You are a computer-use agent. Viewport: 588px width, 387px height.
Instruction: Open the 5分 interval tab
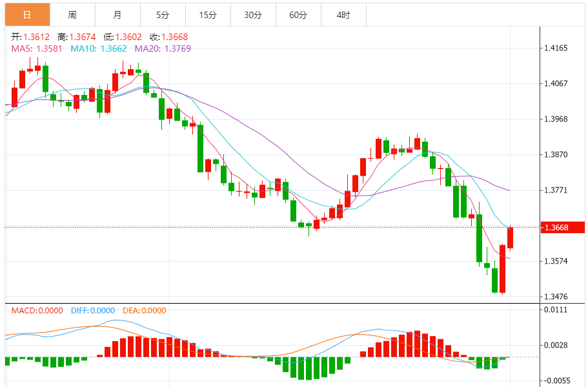pos(163,15)
